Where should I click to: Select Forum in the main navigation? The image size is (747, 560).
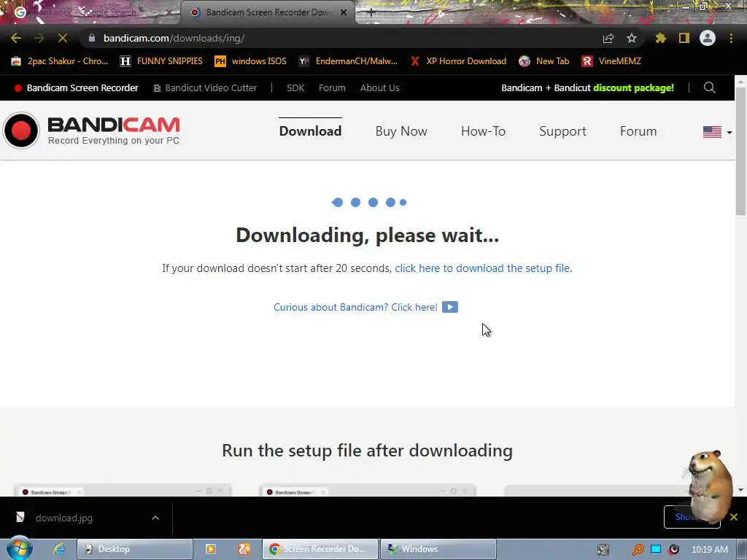tap(638, 131)
